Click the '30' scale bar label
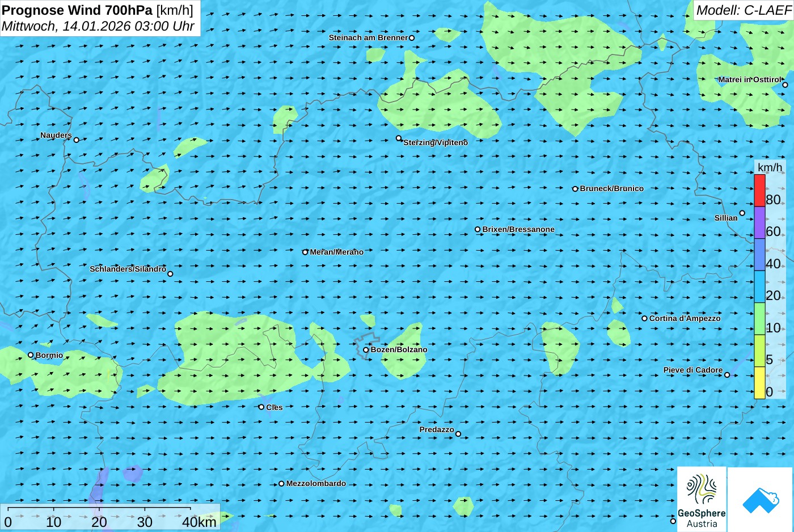 point(145,522)
